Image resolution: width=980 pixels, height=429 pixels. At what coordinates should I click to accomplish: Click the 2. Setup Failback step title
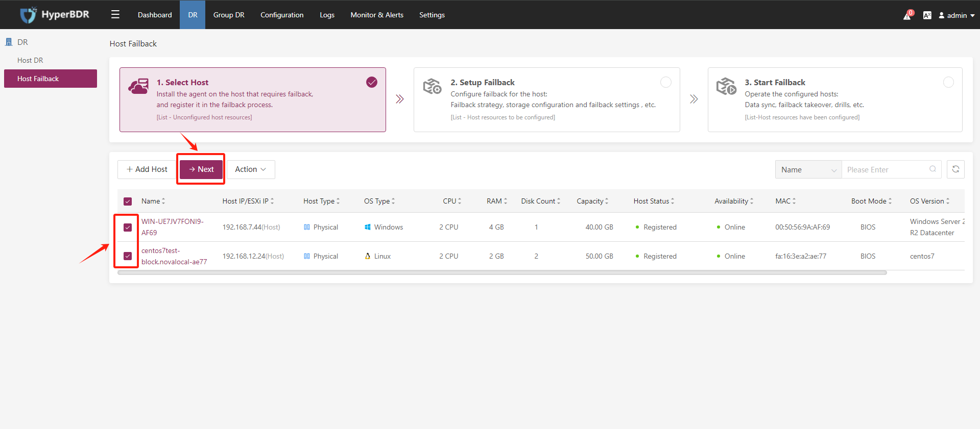pyautogui.click(x=483, y=82)
